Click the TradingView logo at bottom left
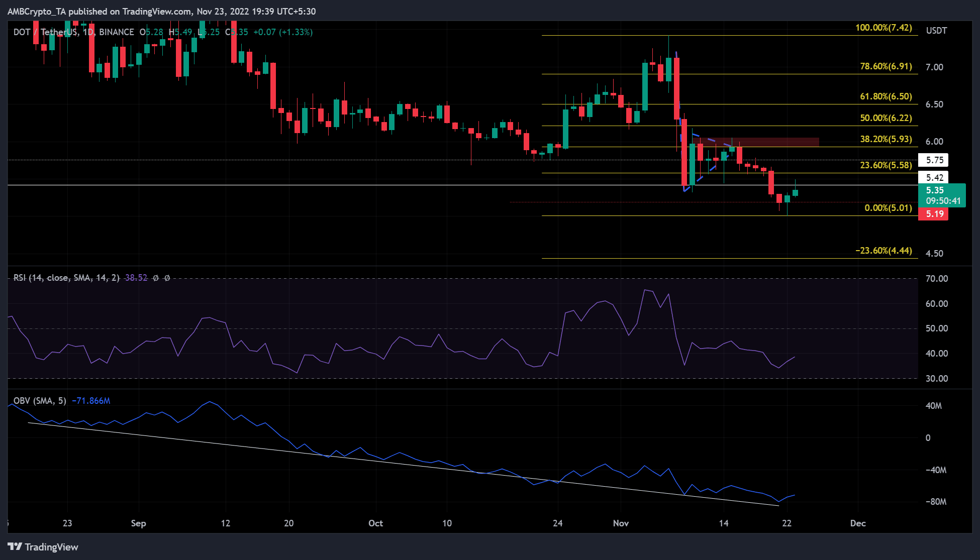Image resolution: width=980 pixels, height=560 pixels. coord(43,547)
